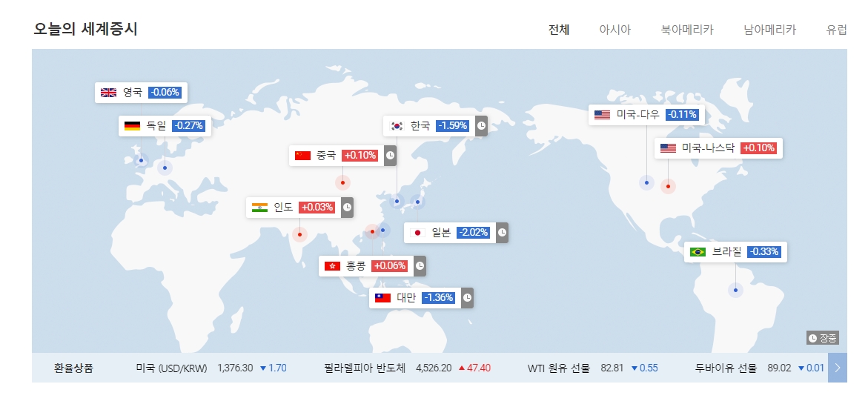868x404 pixels.
Task: Click the clock icon on 대만 card
Action: 468,298
